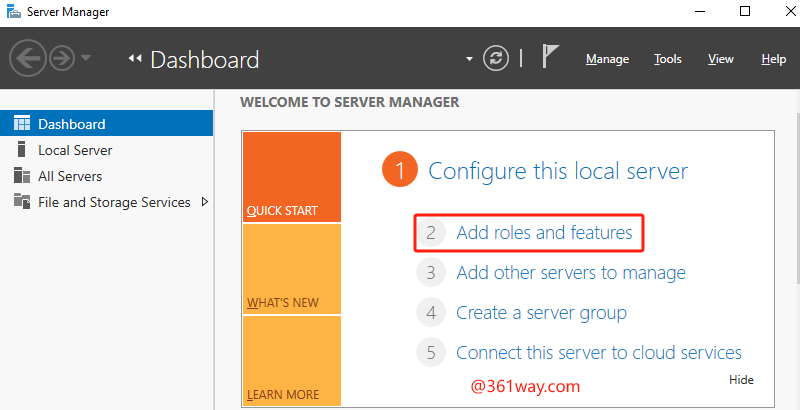The height and width of the screenshot is (410, 800).
Task: Open the View menu
Action: tap(720, 59)
